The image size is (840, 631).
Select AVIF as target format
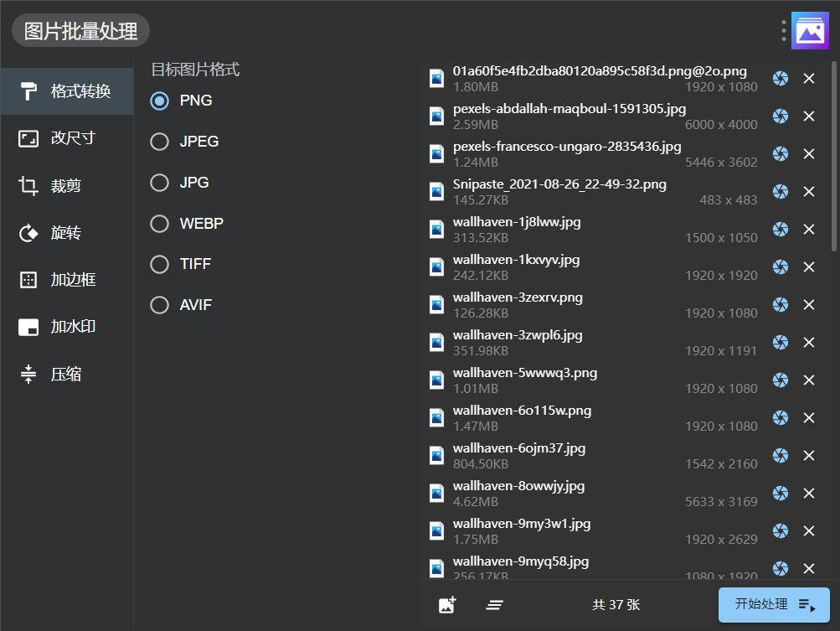160,305
